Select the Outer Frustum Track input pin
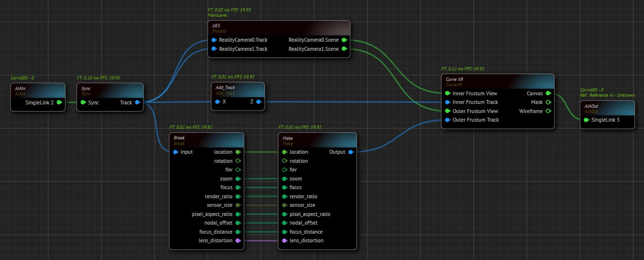The image size is (644, 260). pyautogui.click(x=447, y=120)
